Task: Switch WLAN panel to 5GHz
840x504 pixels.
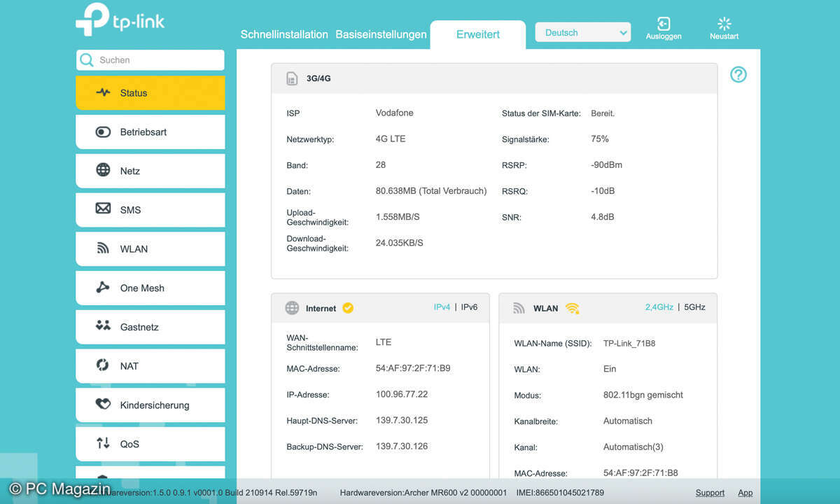Action: (x=694, y=307)
